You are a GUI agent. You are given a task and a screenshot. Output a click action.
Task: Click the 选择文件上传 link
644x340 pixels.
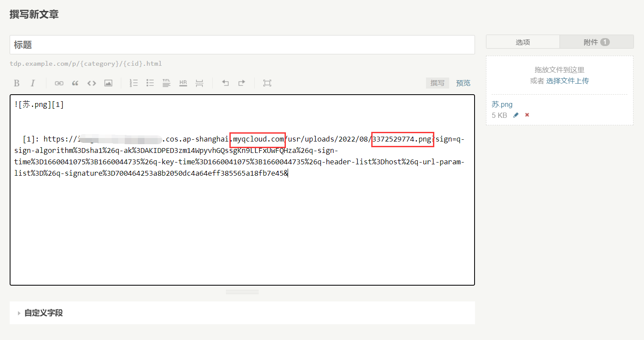point(567,81)
